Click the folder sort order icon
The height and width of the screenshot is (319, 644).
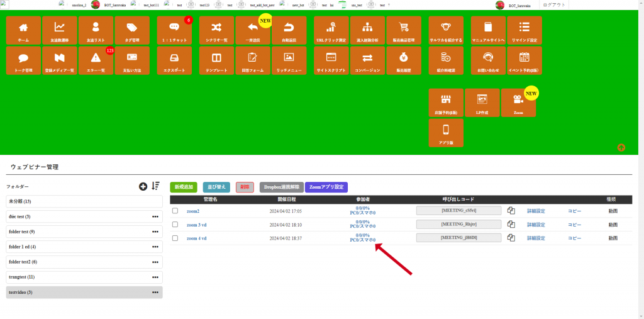tap(155, 186)
